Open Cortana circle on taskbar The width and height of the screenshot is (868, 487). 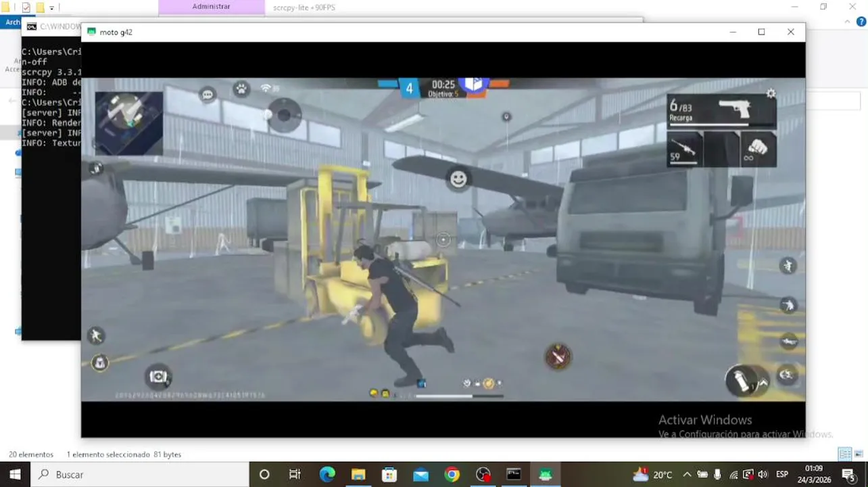click(264, 475)
